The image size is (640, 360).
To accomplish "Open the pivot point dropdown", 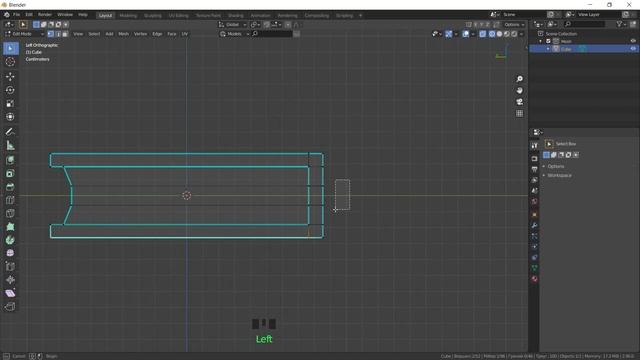I will pyautogui.click(x=255, y=24).
